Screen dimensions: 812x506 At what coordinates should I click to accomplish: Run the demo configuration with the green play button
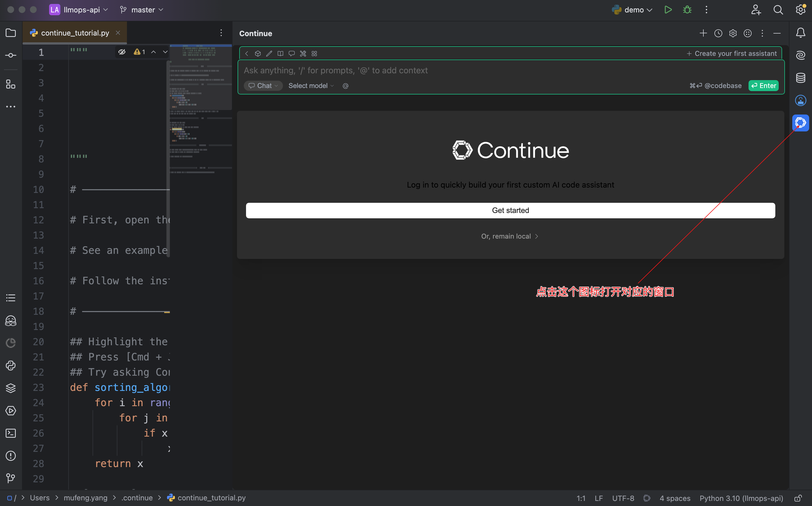point(668,10)
